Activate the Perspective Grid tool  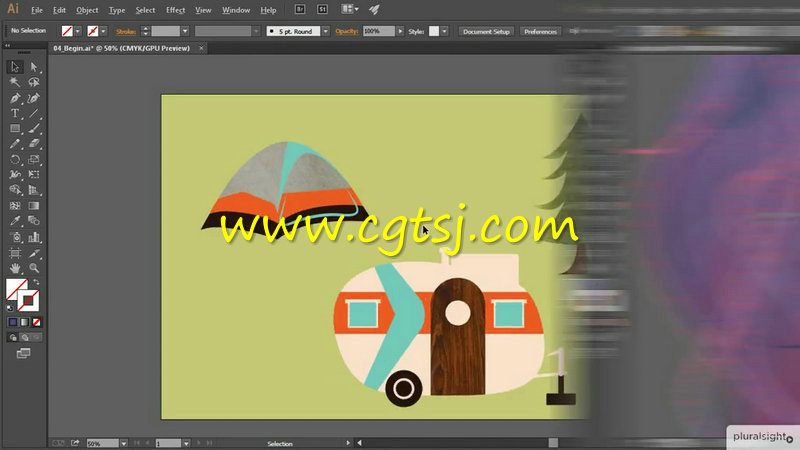[34, 190]
